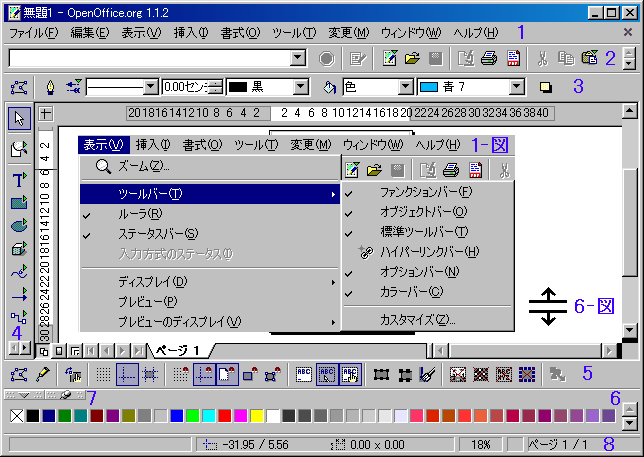The height and width of the screenshot is (457, 644).
Task: Open the URL combo box dropdown arrow
Action: 297,58
